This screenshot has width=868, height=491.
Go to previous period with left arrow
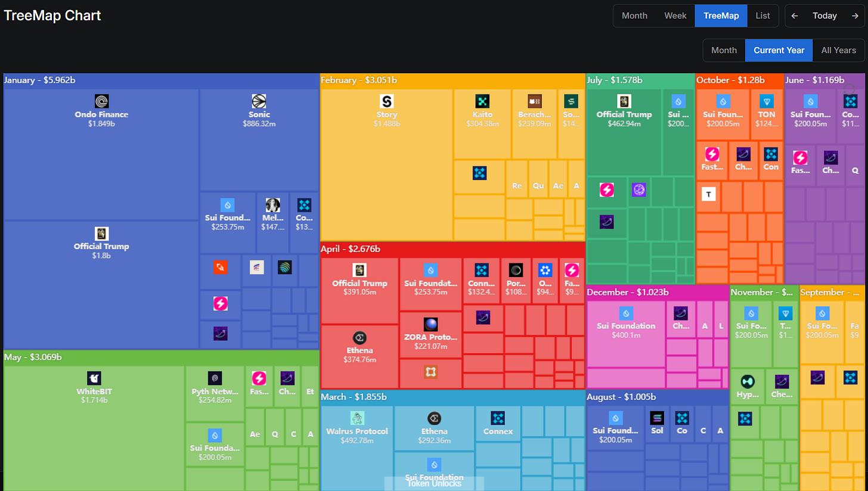point(795,16)
